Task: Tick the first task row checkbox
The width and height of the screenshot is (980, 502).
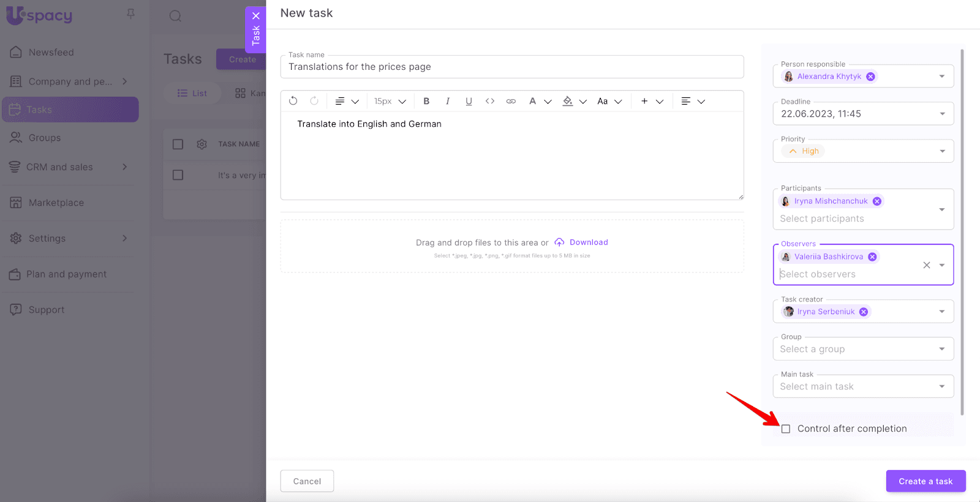Action: pos(178,175)
